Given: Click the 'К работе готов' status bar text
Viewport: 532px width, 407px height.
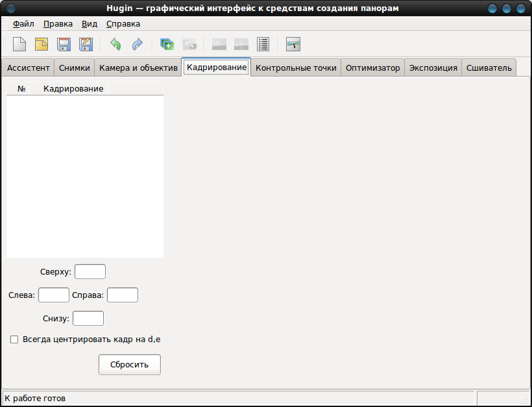Looking at the screenshot, I should [x=35, y=398].
